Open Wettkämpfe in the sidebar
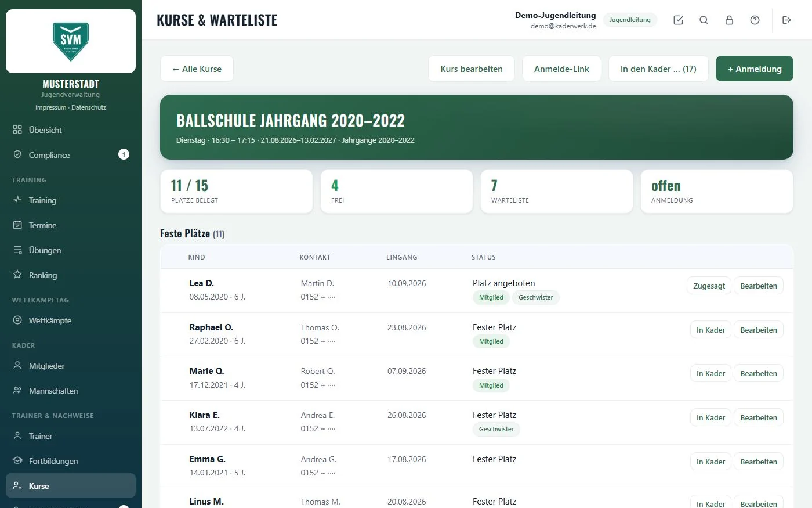 tap(71, 320)
